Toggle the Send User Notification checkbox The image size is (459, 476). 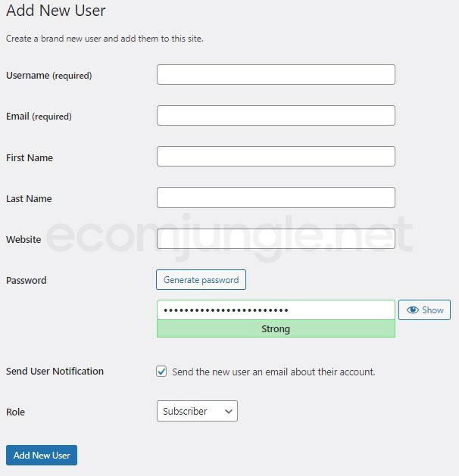click(x=161, y=372)
